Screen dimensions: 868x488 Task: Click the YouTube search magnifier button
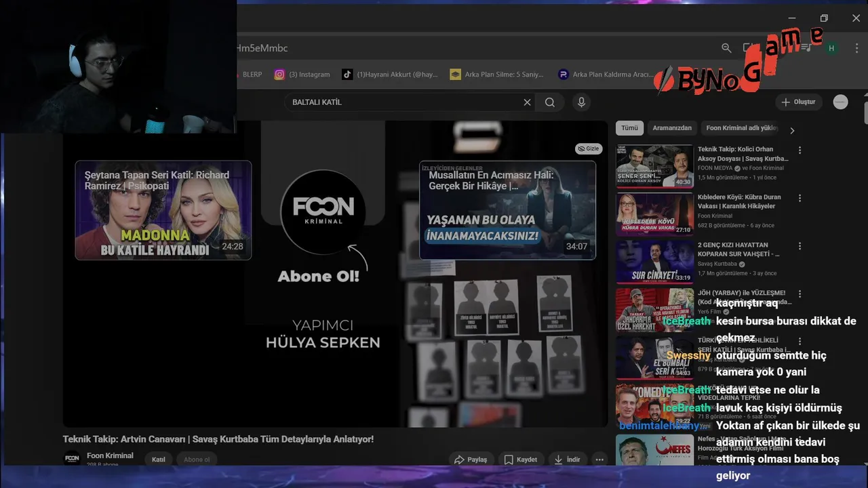[x=550, y=102]
